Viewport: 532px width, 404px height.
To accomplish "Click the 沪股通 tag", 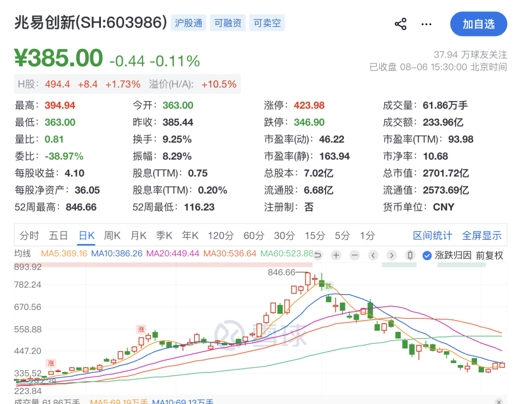I will pyautogui.click(x=188, y=23).
